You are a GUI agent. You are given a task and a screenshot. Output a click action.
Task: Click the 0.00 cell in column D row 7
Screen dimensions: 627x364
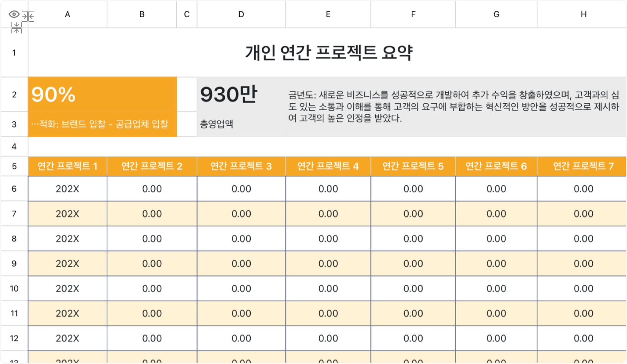pos(241,213)
